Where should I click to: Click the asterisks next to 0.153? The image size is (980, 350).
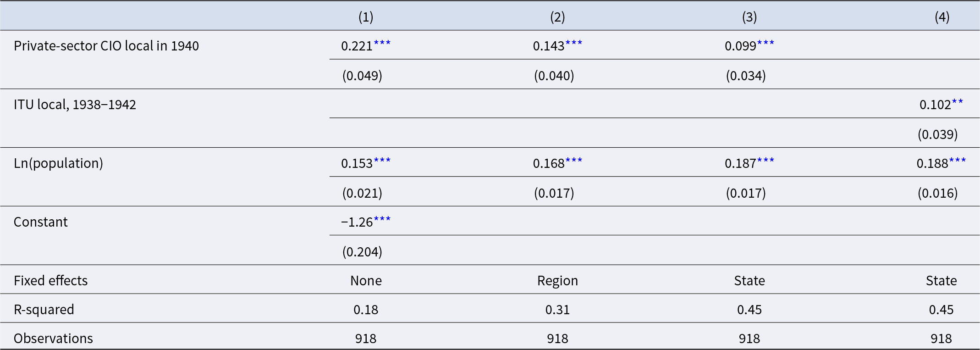pos(382,161)
